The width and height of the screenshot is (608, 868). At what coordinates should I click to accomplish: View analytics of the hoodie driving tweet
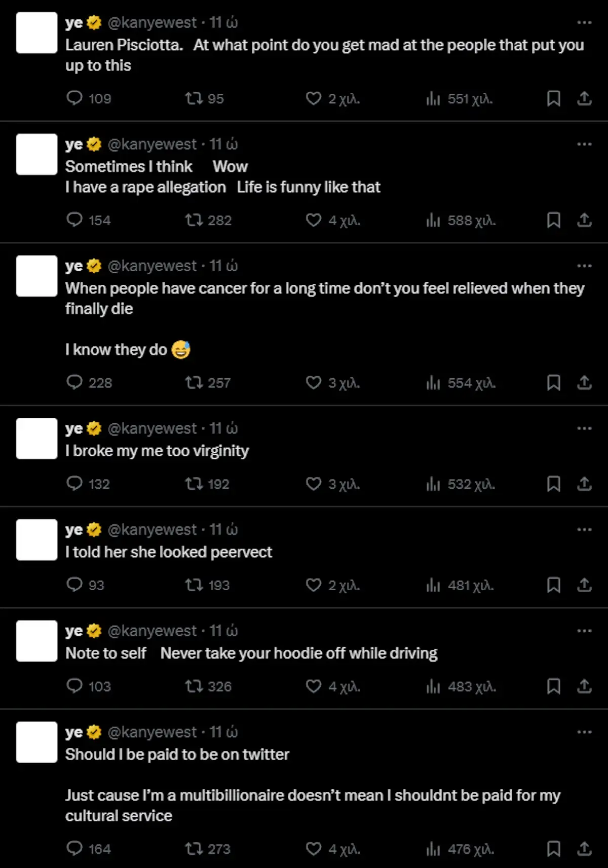pos(433,686)
